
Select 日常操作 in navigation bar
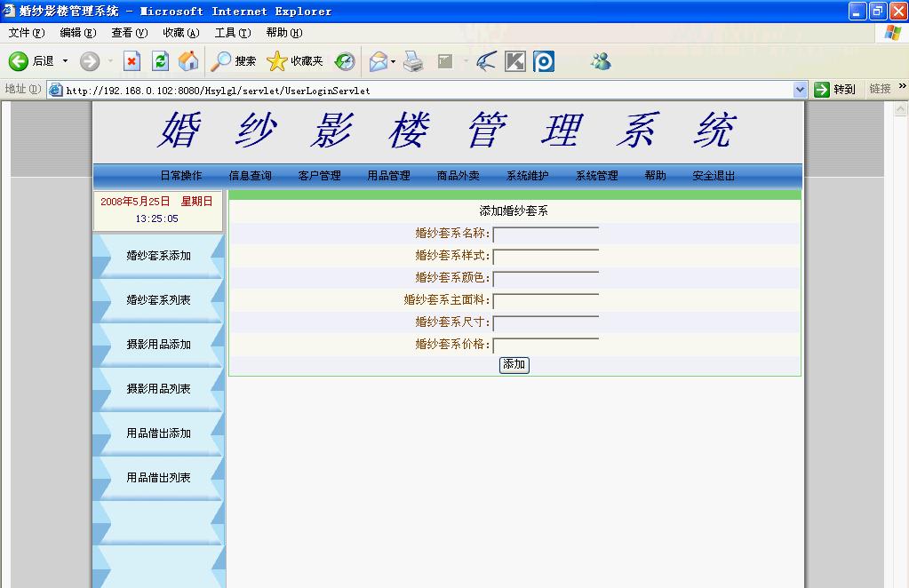coord(181,176)
